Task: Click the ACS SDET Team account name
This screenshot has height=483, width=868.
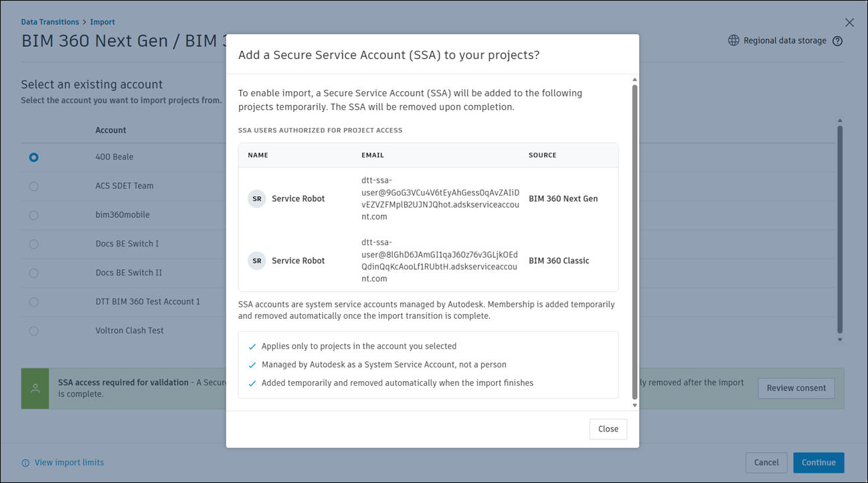Action: coord(124,186)
